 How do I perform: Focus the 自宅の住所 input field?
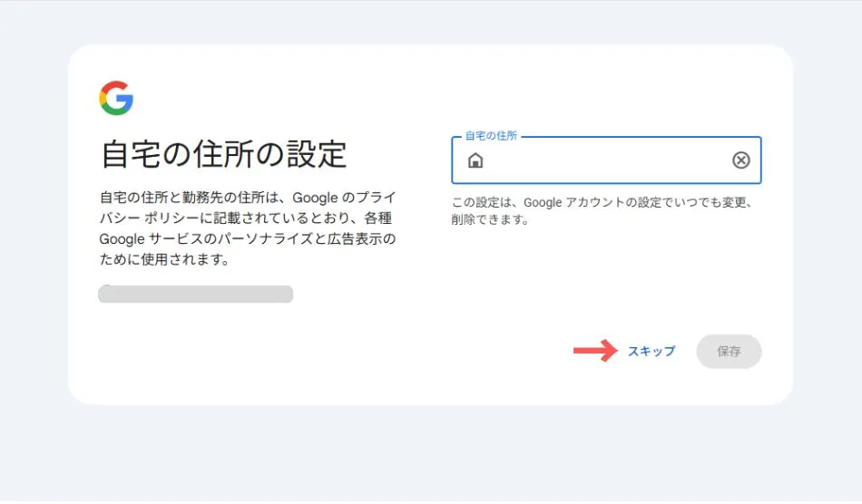click(606, 160)
